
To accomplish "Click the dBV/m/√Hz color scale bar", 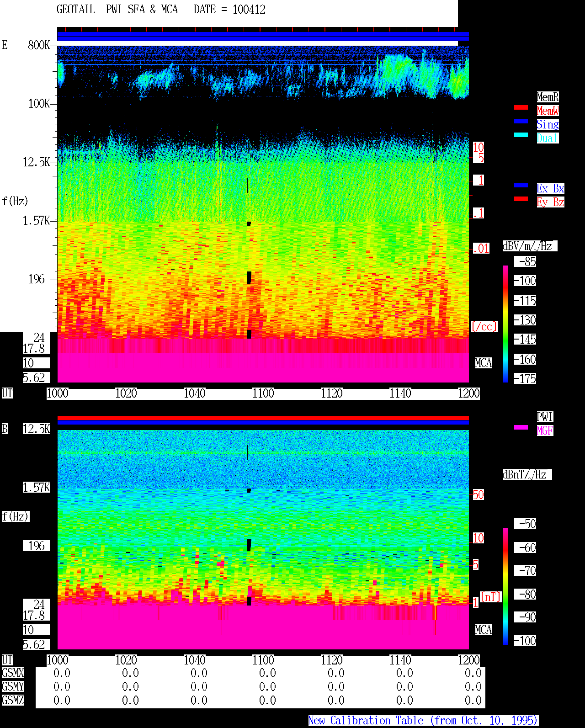I will coord(505,324).
